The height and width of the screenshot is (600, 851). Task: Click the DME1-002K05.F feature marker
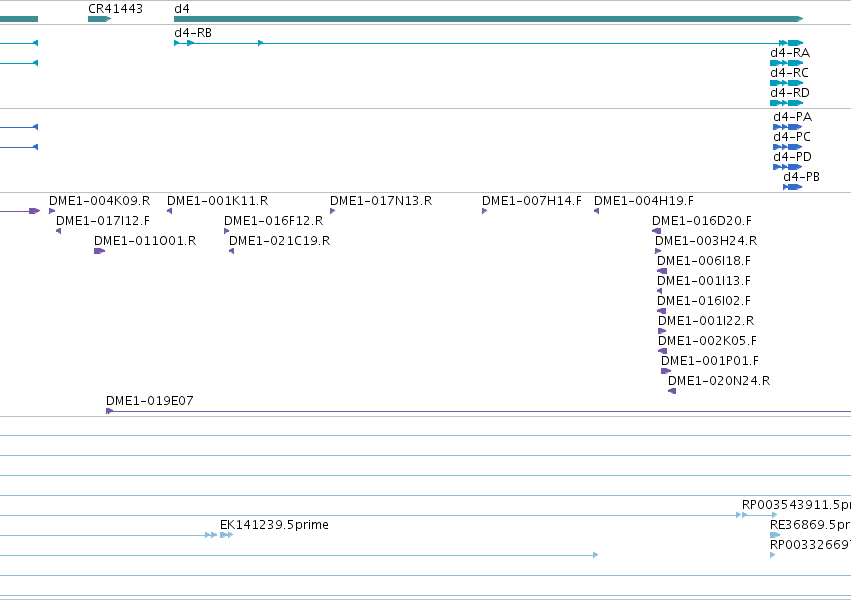point(662,351)
